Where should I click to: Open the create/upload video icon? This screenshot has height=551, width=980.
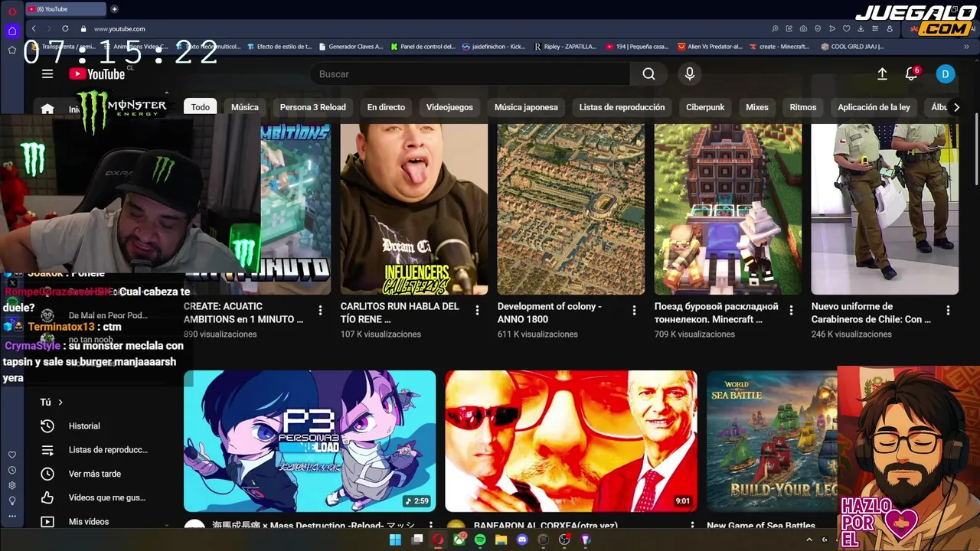882,73
